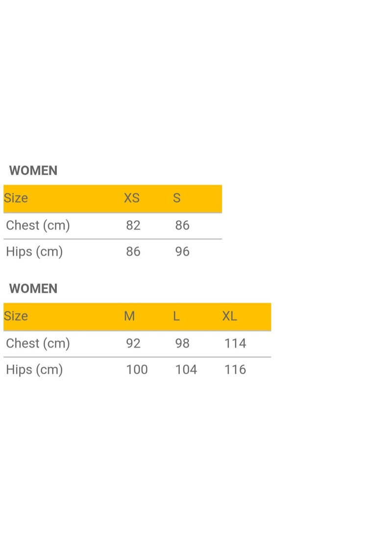Select the Size label in the M/L/XL header
392x535 pixels.
[x=16, y=316]
